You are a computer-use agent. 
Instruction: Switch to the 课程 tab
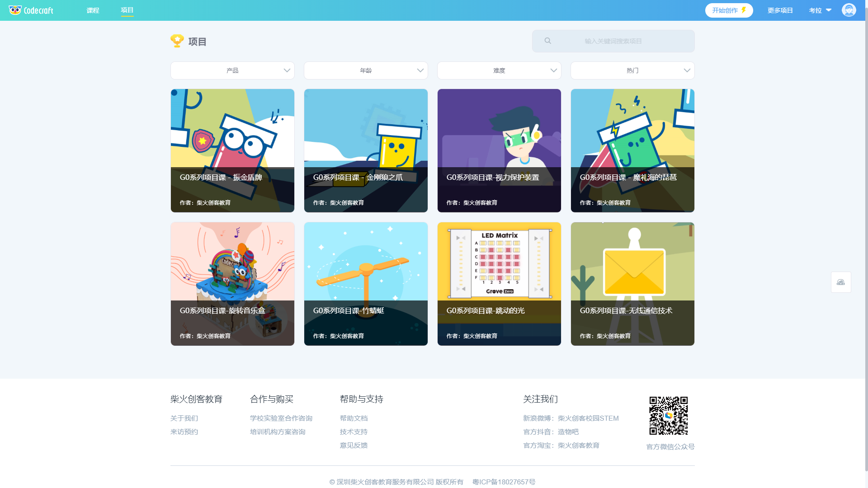[93, 10]
